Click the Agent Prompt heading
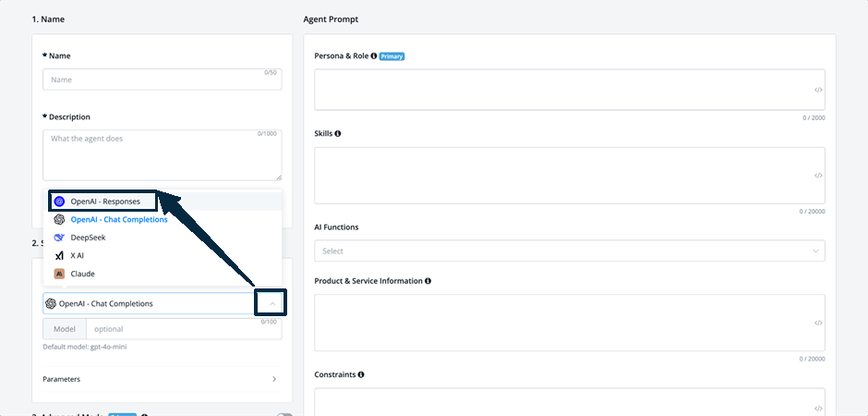This screenshot has width=868, height=416. click(x=331, y=19)
